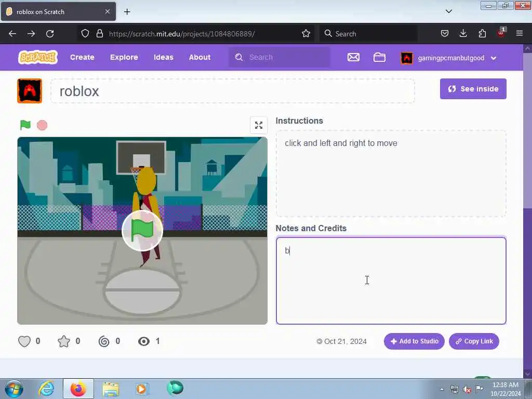
Task: Click the Add to Studio button
Action: [x=414, y=341]
